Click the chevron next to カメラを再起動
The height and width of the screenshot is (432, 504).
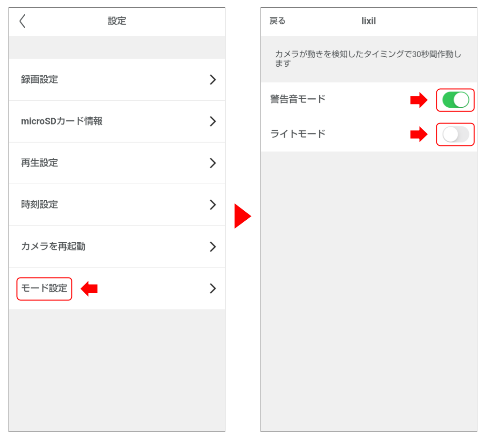tap(212, 247)
